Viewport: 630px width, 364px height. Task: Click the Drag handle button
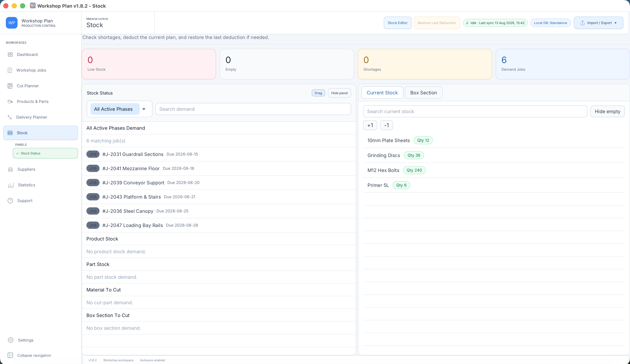[x=318, y=93]
